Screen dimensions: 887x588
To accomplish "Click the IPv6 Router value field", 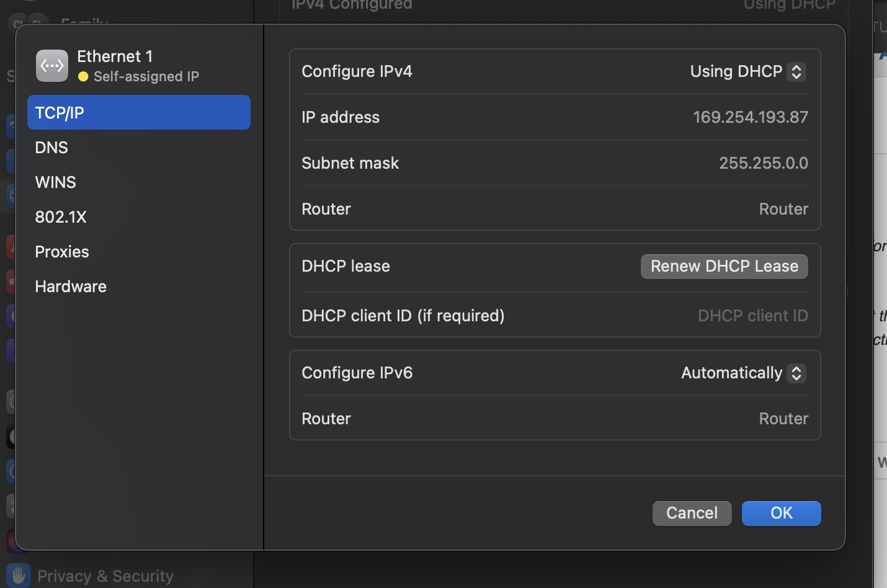I will pyautogui.click(x=783, y=419).
